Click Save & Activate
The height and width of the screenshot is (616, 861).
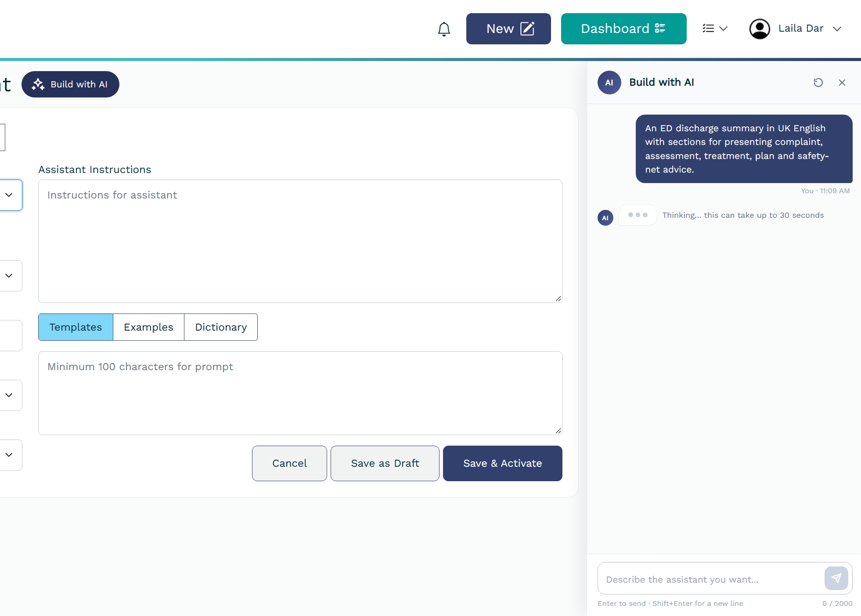[502, 463]
